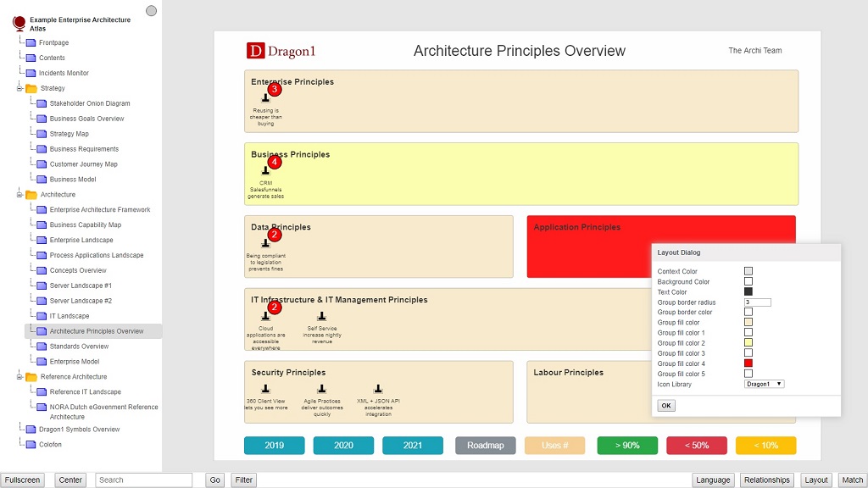Open the Icon Library dropdown showing Dragon1
Viewport: 868px width, 488px height.
[763, 384]
